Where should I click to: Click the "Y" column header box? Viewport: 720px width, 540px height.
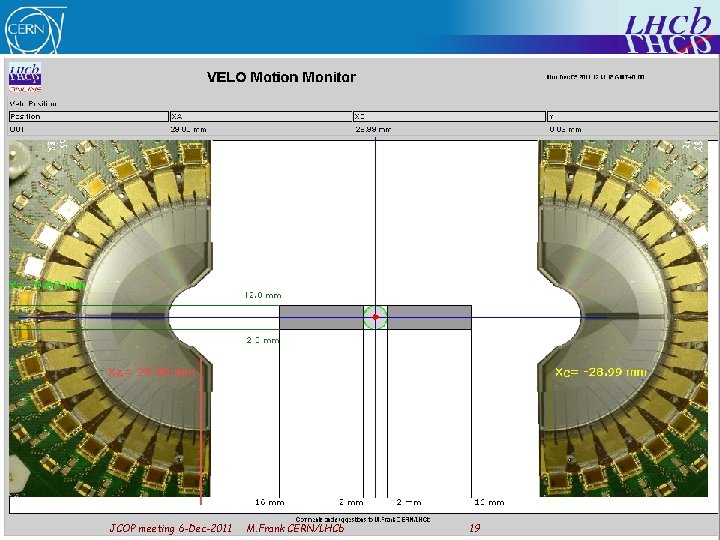pyautogui.click(x=633, y=117)
